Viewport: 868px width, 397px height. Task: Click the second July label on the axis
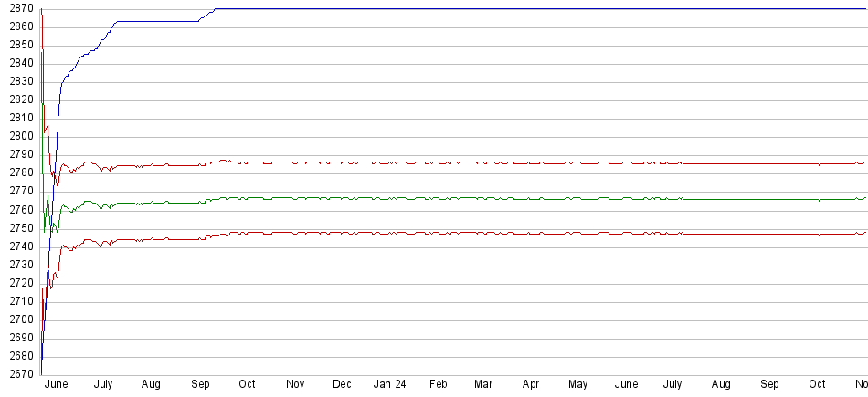pos(674,384)
